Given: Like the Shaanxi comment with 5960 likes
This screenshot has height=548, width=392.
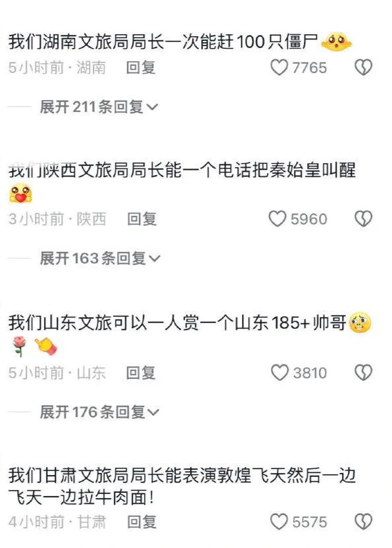Looking at the screenshot, I should 278,219.
